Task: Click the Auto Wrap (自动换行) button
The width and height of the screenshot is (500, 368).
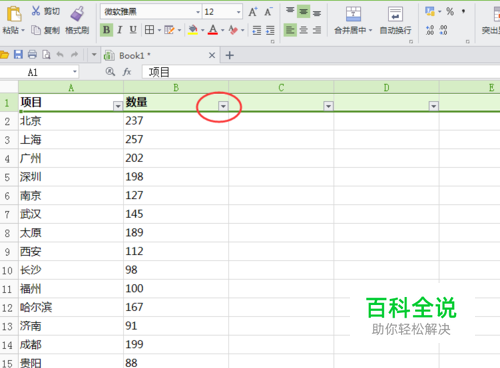Action: point(395,21)
